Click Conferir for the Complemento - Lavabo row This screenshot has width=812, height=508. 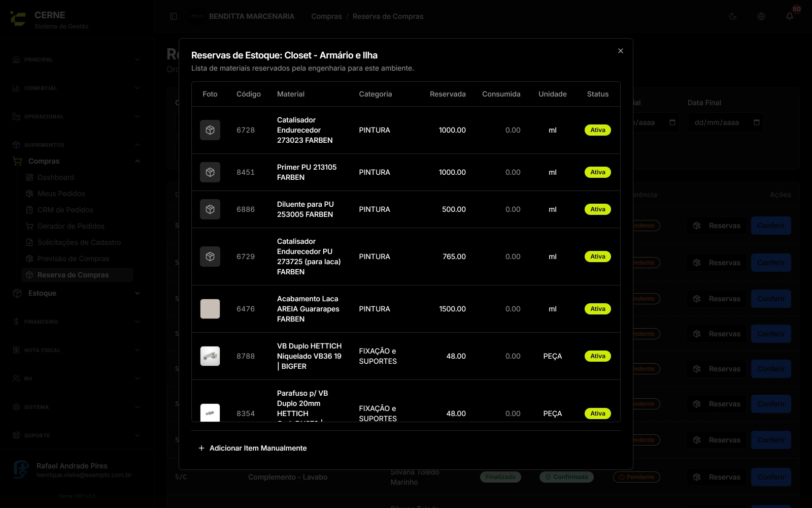(x=771, y=477)
